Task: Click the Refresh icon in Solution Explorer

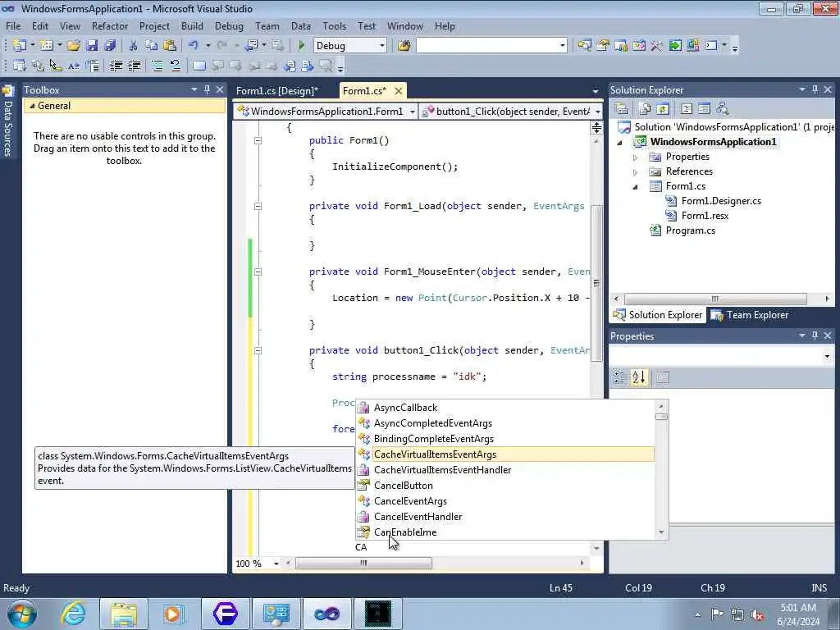Action: pos(663,109)
